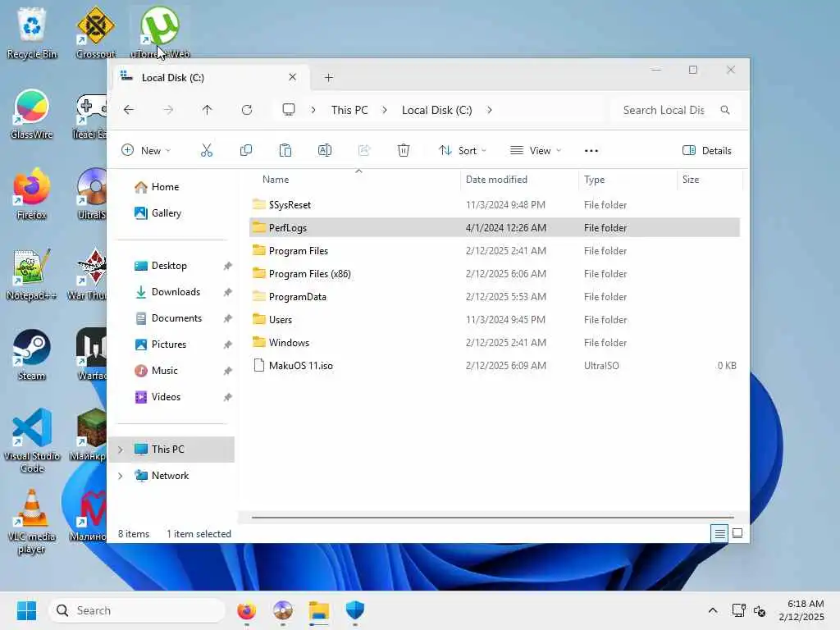Click the Share icon in toolbar

pyautogui.click(x=364, y=151)
